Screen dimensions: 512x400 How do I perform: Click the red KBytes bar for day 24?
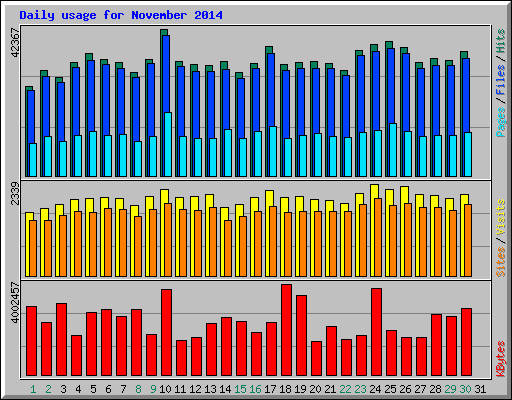point(376,332)
